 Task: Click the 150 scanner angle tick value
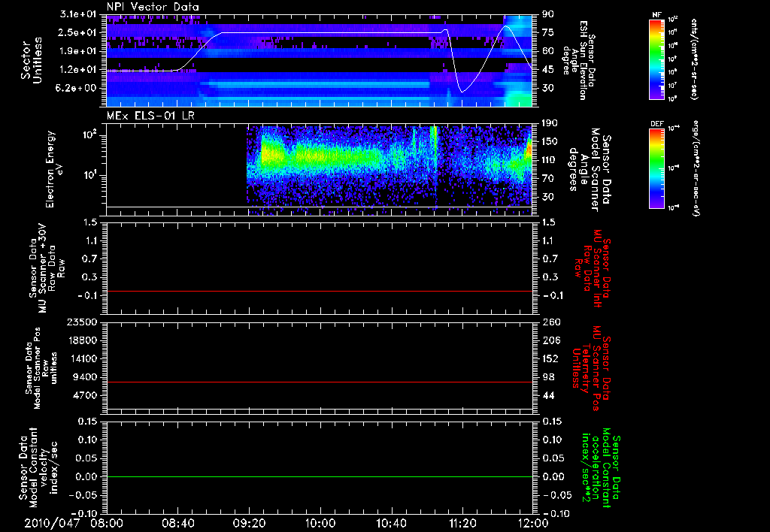coord(550,142)
